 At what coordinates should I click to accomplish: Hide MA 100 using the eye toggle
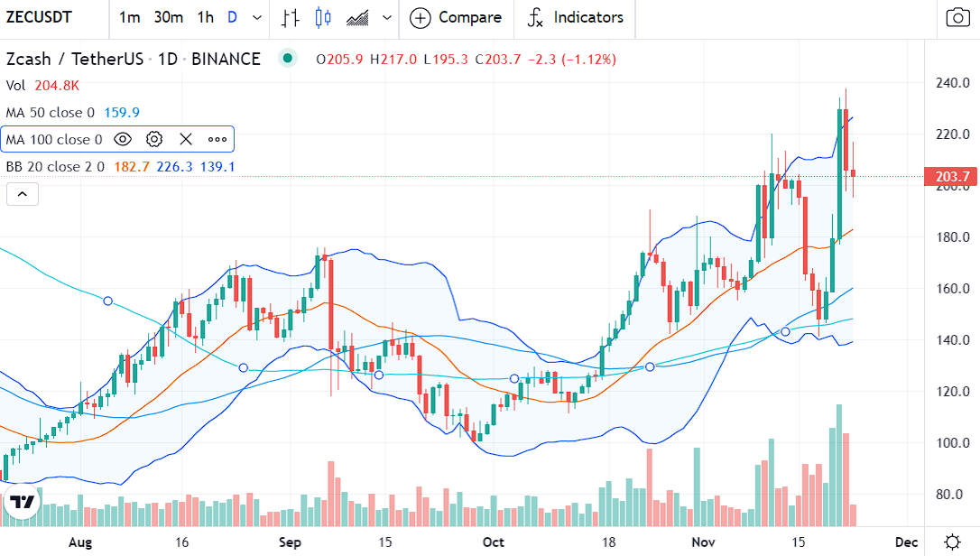coord(122,139)
